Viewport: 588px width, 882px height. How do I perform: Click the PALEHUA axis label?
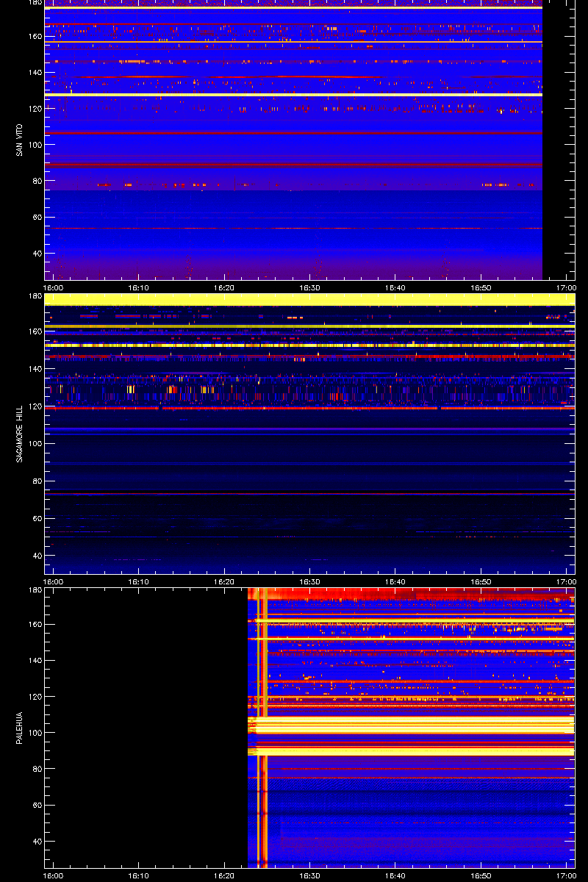(x=20, y=728)
